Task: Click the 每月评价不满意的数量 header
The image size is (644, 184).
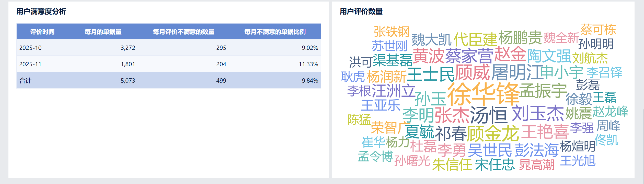Action: [x=183, y=31]
